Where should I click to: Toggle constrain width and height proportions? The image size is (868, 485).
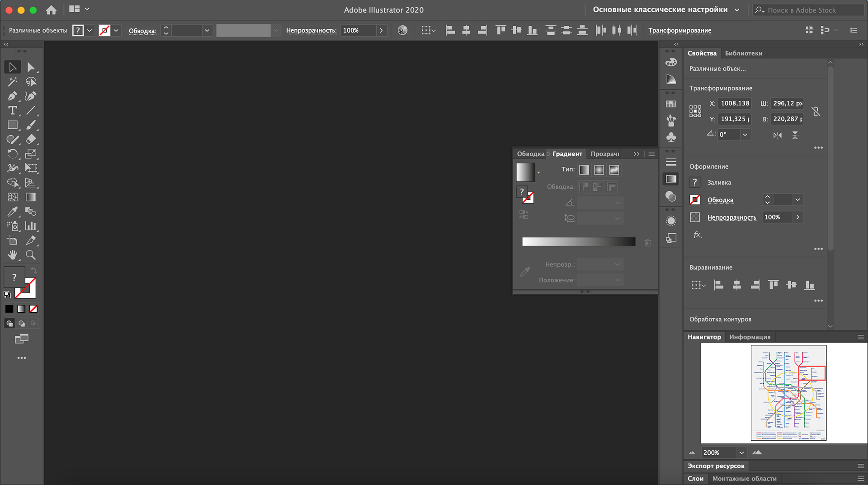tap(816, 111)
